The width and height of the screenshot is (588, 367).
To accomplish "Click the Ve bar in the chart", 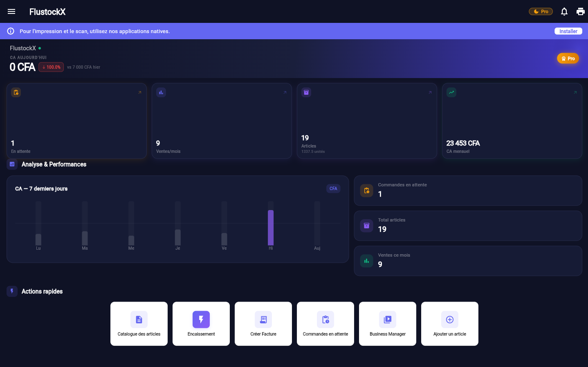I will (x=224, y=239).
